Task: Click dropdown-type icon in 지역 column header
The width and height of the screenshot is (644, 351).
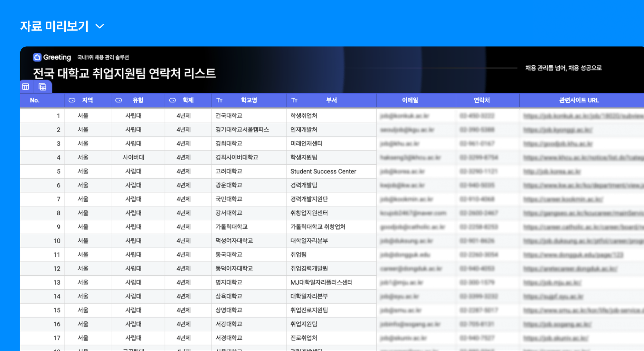Action: tap(72, 100)
